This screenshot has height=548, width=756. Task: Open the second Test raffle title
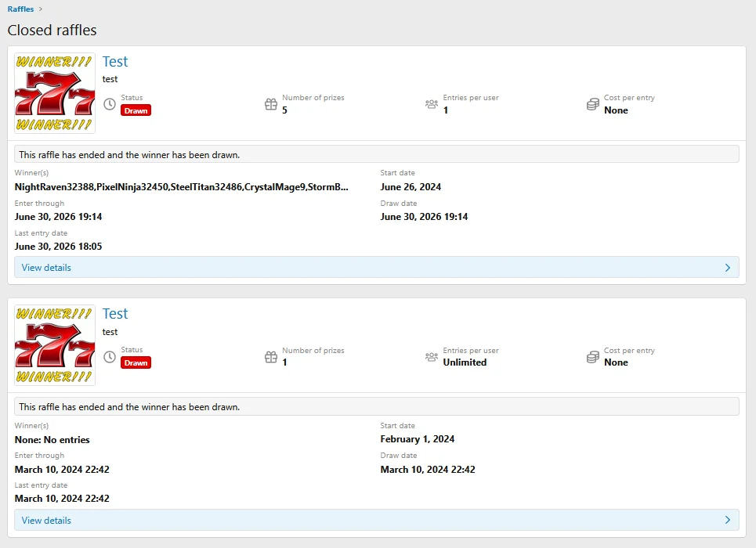point(115,314)
